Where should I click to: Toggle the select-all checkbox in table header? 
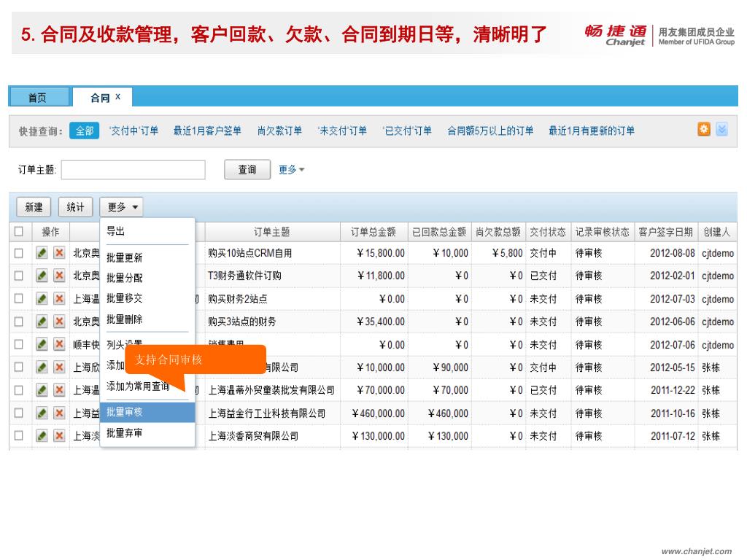click(x=19, y=232)
